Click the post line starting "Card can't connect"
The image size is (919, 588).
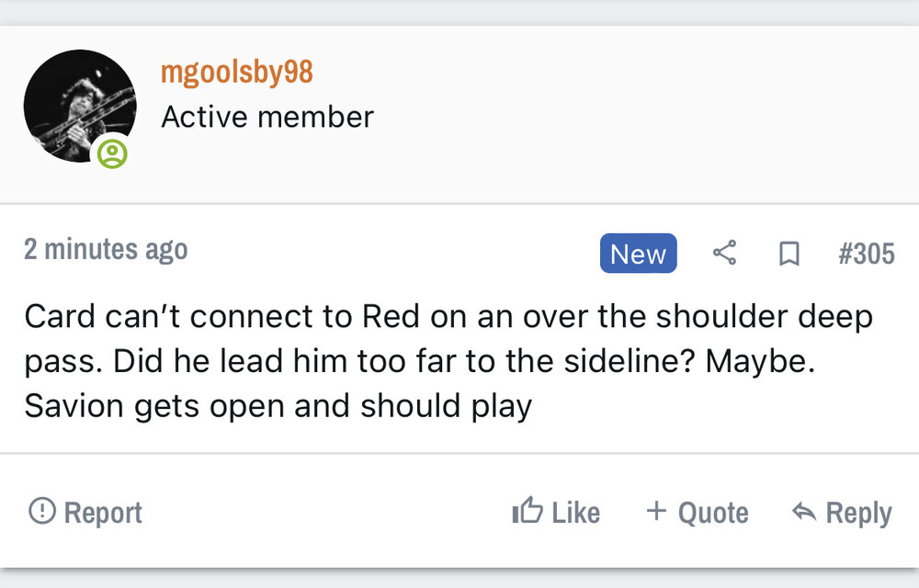coord(448,316)
